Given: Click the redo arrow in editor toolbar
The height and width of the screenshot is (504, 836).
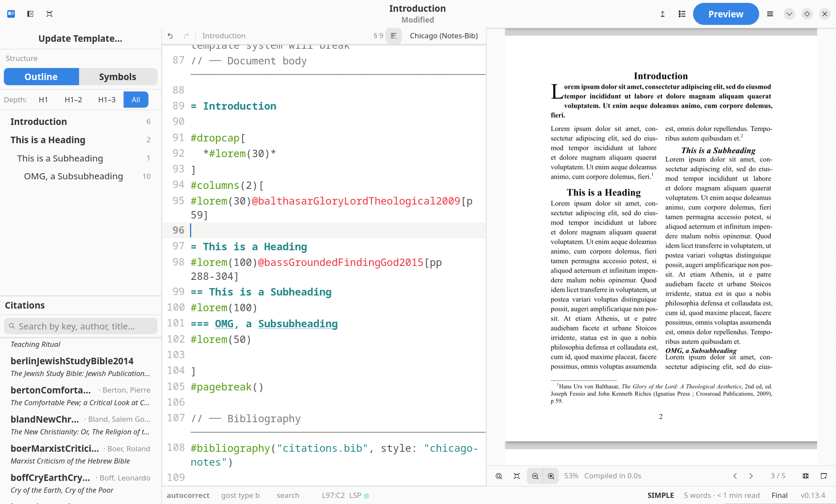Looking at the screenshot, I should (186, 36).
